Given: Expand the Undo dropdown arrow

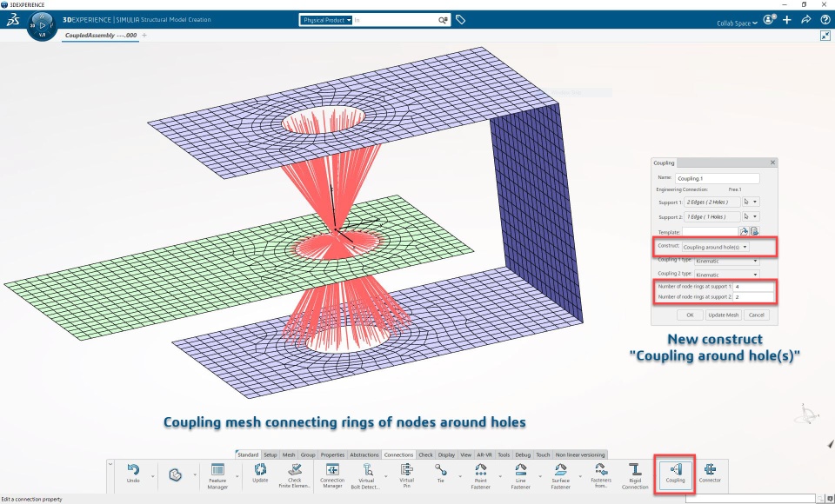Looking at the screenshot, I should click(x=152, y=475).
